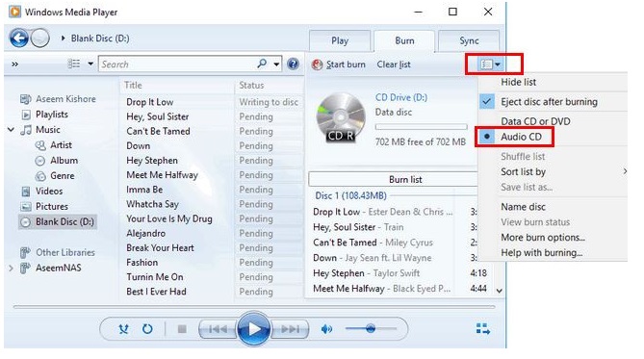Click the greyed forward navigation button

pos(39,38)
